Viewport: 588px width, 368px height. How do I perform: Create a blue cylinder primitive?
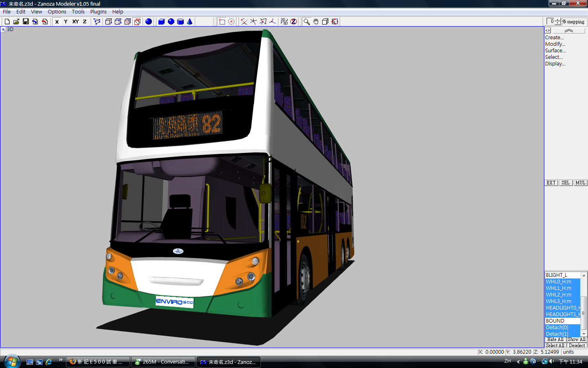tap(180, 22)
